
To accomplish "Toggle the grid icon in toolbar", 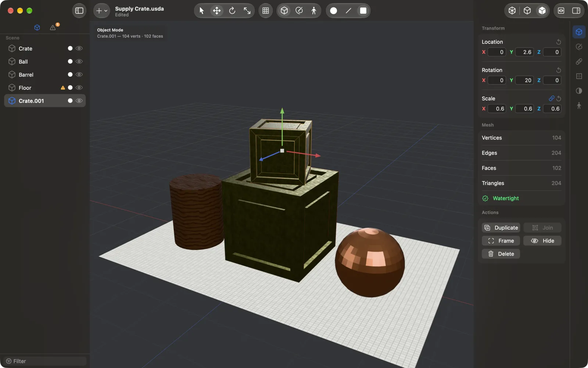I will (x=266, y=11).
